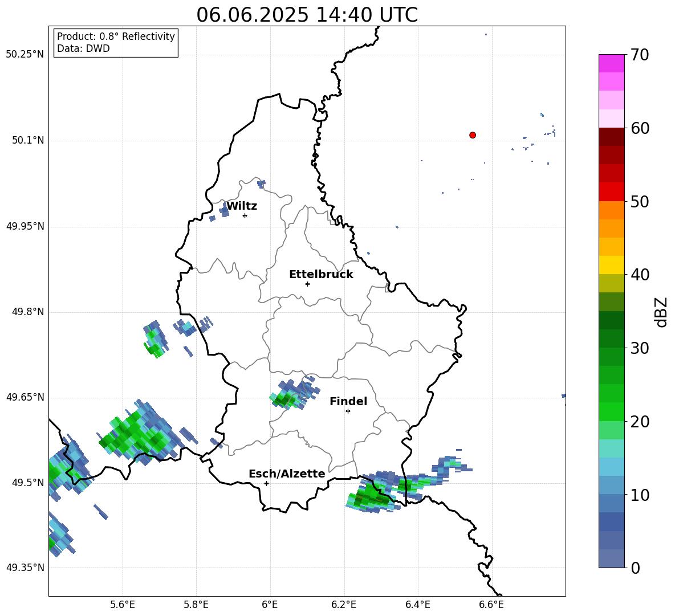Image resolution: width=675 pixels, height=616 pixels.
Task: Click the Findel station label
Action: tap(348, 401)
